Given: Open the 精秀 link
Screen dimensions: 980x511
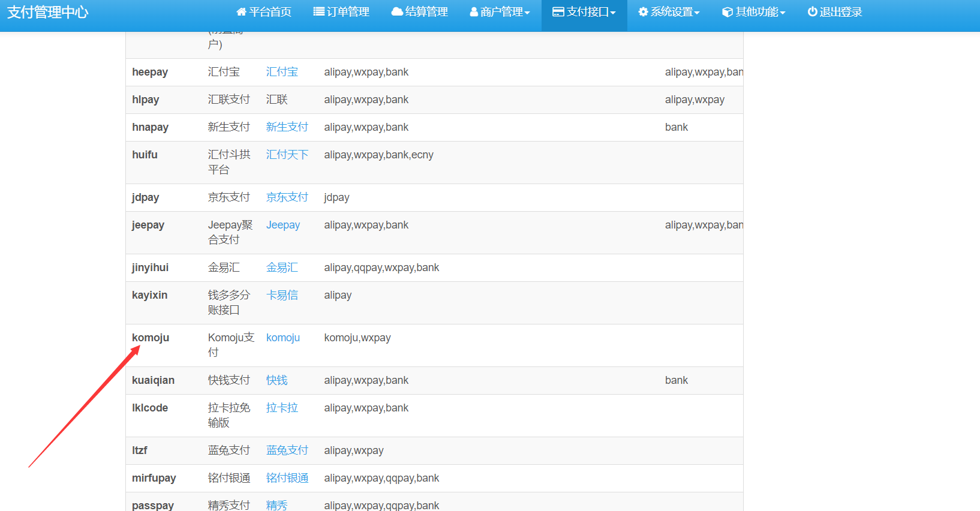Looking at the screenshot, I should tap(277, 506).
